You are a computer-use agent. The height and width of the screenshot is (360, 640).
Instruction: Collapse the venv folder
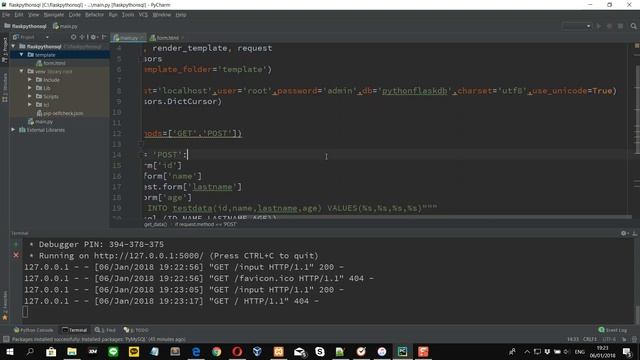coord(22,71)
